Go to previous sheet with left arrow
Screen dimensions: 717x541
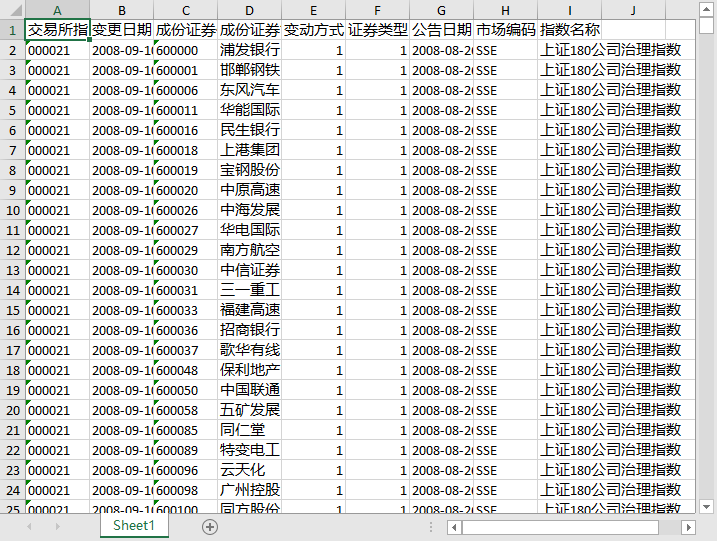[29, 527]
